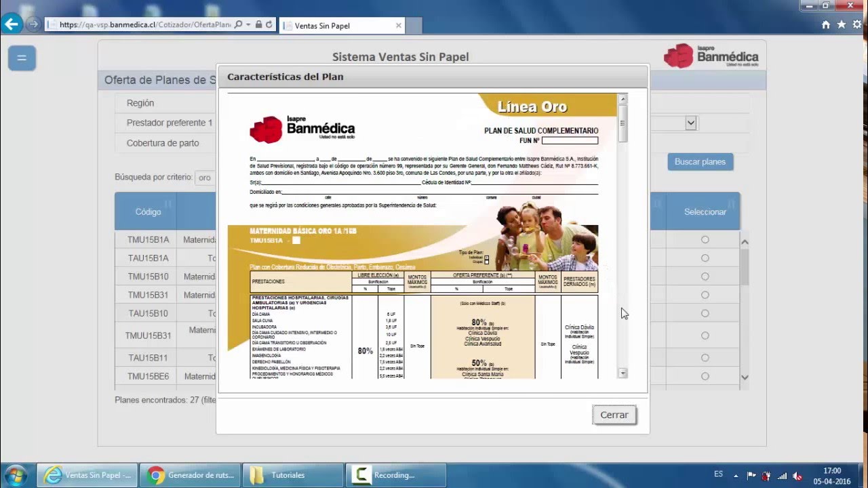Image resolution: width=868 pixels, height=488 pixels.
Task: Select the TAU15B10 plan radio button
Action: point(705,313)
